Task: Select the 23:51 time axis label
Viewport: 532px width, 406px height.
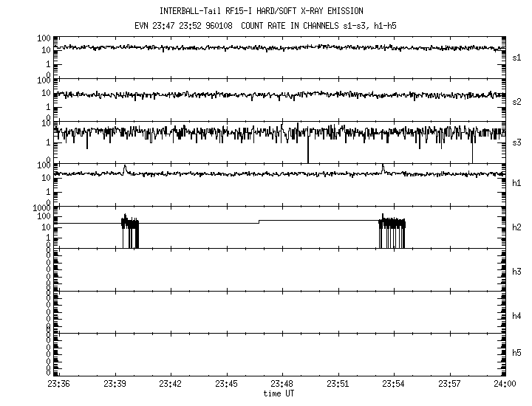Action: pos(338,385)
